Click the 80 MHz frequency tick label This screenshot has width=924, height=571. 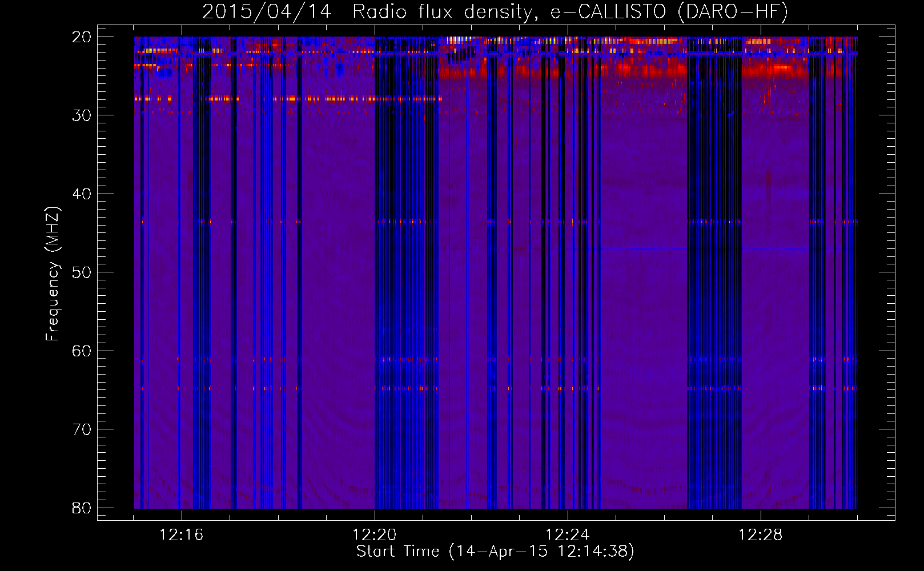pos(82,508)
